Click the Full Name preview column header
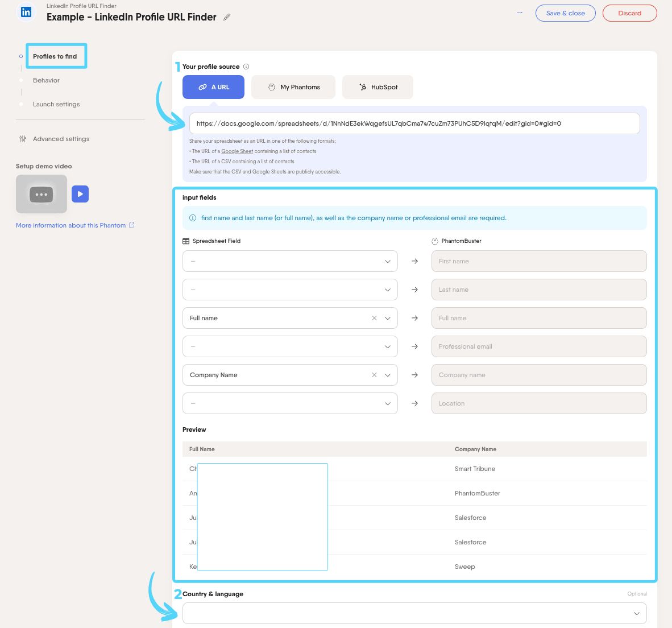Screen dimensions: 672x628 [202, 449]
